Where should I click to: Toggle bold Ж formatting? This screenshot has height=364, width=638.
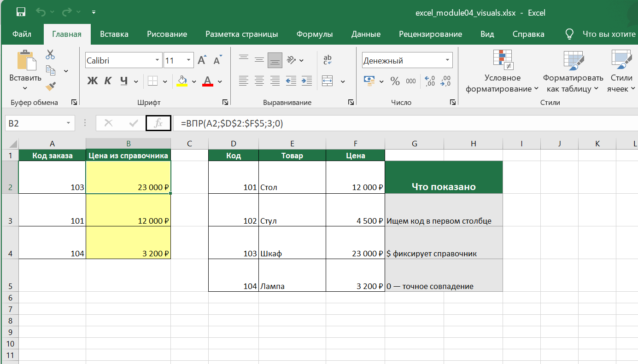tap(93, 81)
